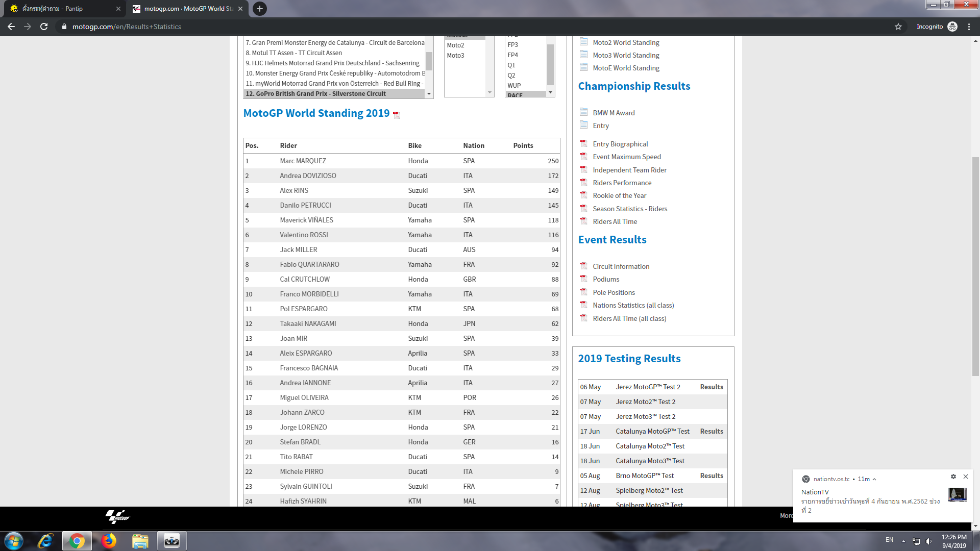Click the volume icon in the system tray
This screenshot has height=551, width=980.
[928, 541]
